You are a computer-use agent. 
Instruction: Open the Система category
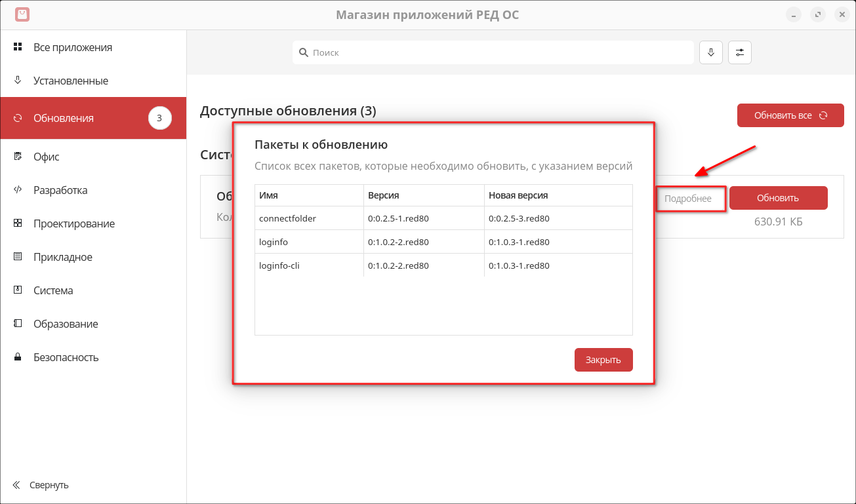[53, 290]
